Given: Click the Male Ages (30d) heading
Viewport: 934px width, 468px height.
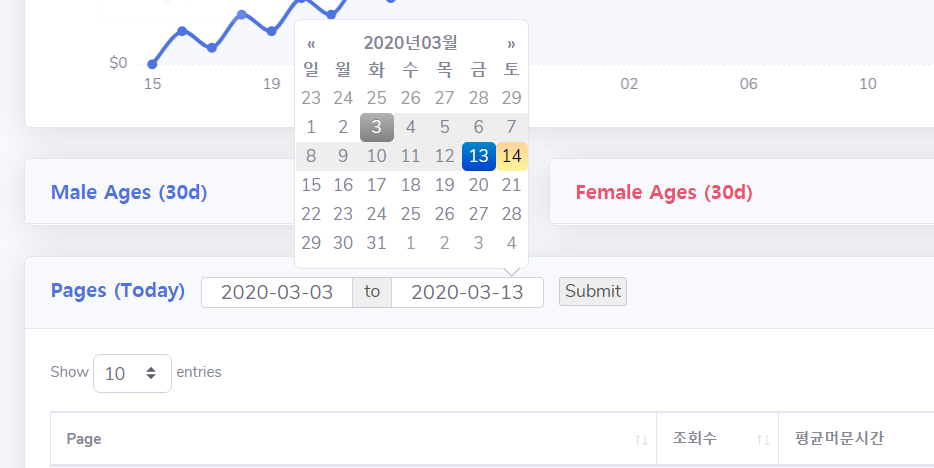Looking at the screenshot, I should [129, 192].
